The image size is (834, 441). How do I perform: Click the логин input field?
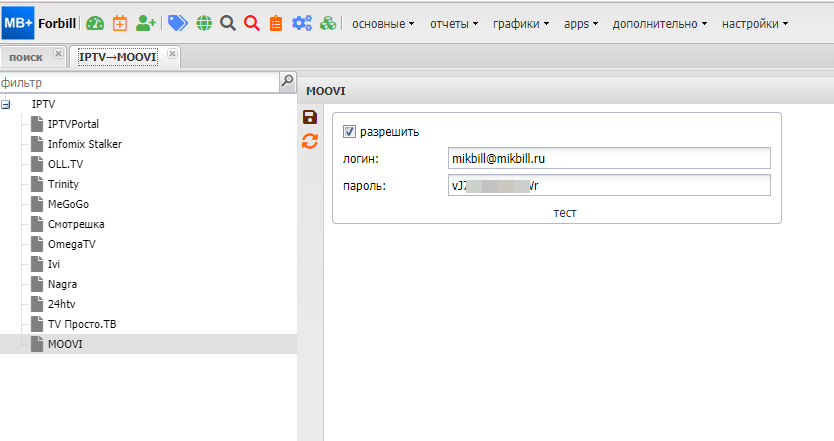tap(610, 158)
